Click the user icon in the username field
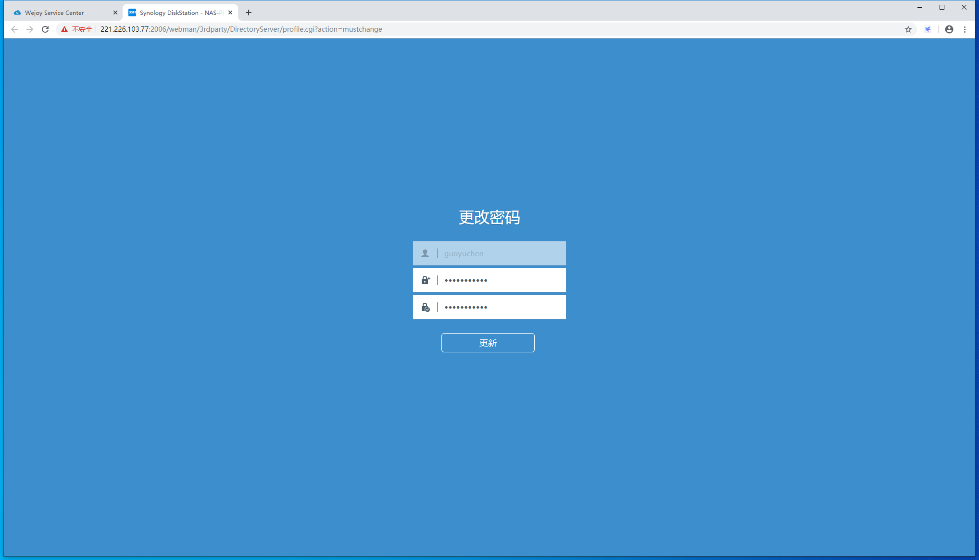Viewport: 979px width, 560px height. (425, 253)
